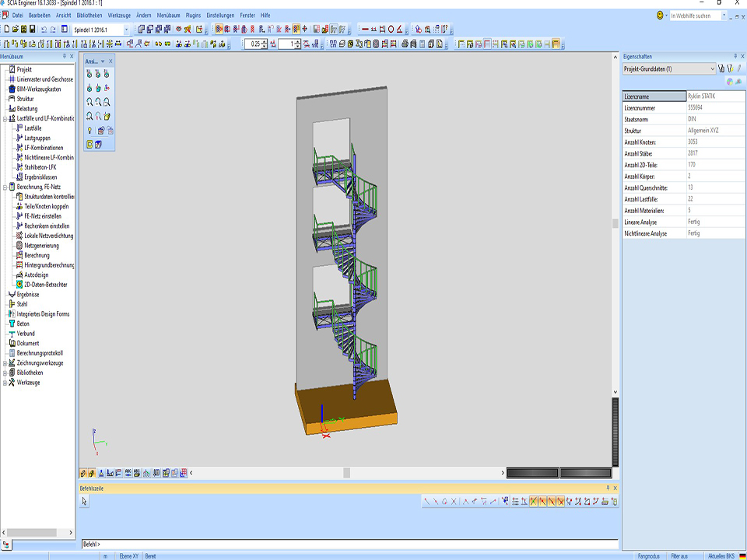
Task: Click the smiley face feedback icon
Action: tap(661, 15)
